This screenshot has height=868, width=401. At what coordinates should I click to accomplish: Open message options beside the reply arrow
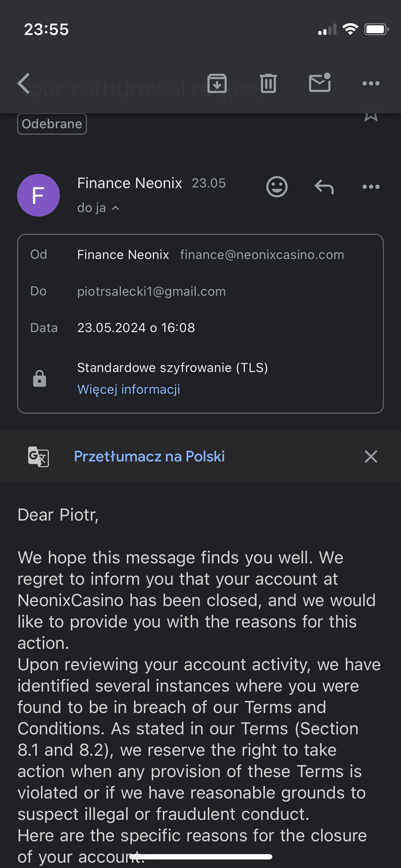point(371,187)
